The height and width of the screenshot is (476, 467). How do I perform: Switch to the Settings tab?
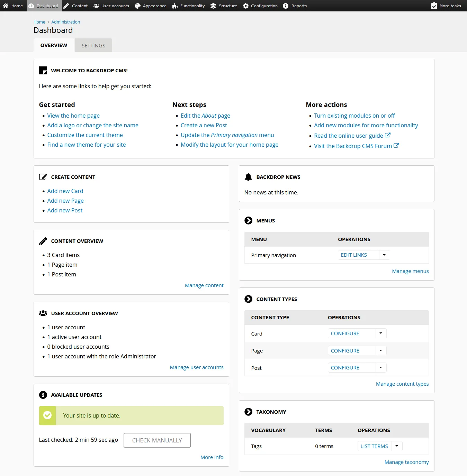pos(93,45)
